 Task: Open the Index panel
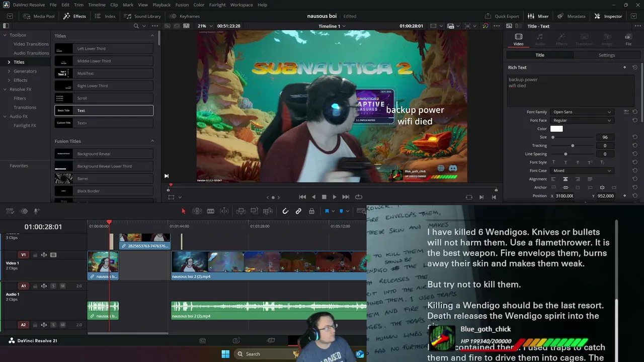(105, 16)
